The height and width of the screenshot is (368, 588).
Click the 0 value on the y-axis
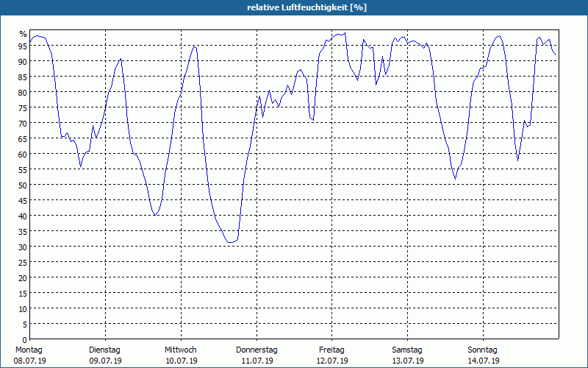point(25,339)
